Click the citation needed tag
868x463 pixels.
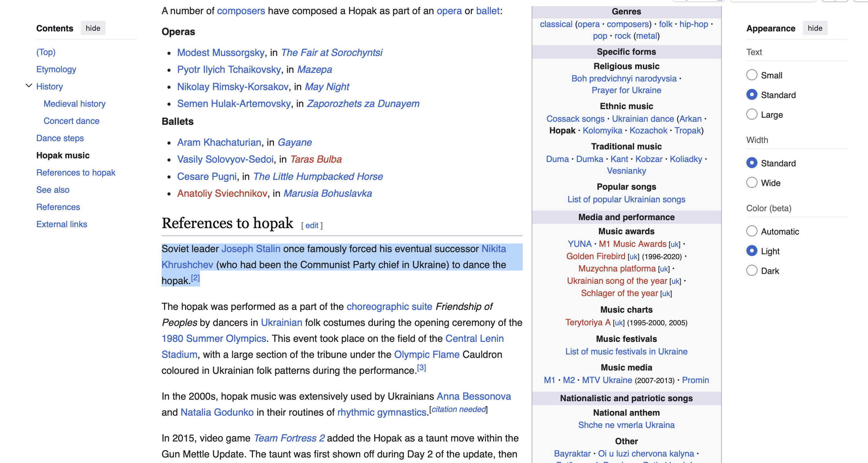click(458, 410)
